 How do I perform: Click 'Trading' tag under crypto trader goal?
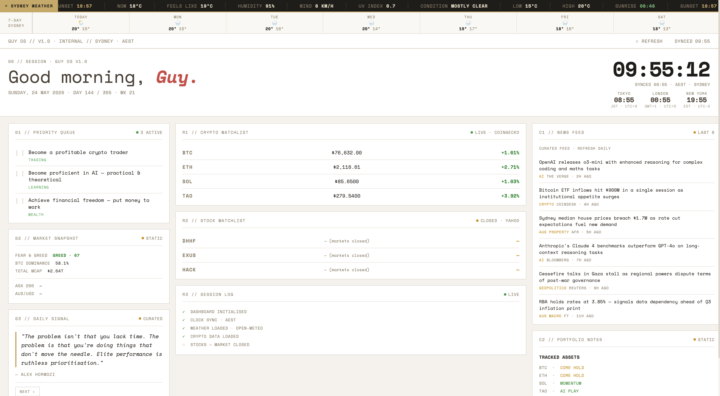(37, 160)
